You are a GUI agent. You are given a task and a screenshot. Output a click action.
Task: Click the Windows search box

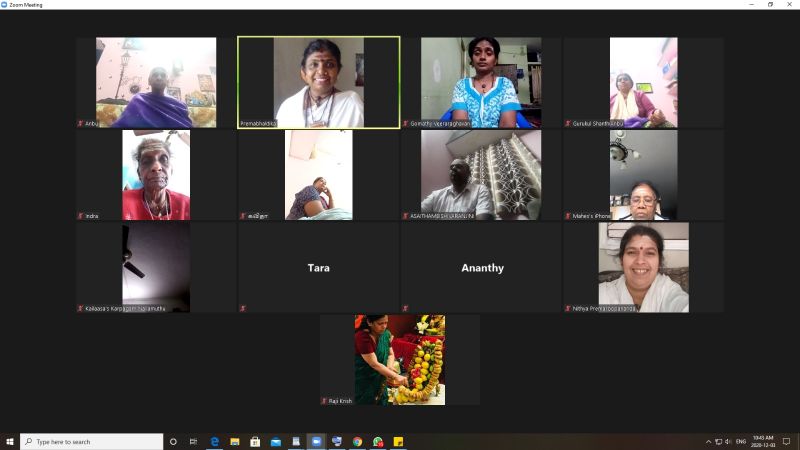(x=92, y=441)
